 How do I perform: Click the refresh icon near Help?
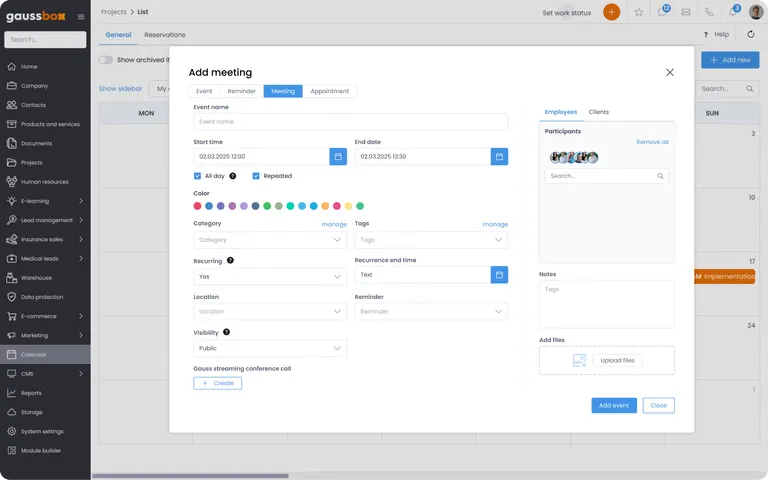tap(750, 34)
